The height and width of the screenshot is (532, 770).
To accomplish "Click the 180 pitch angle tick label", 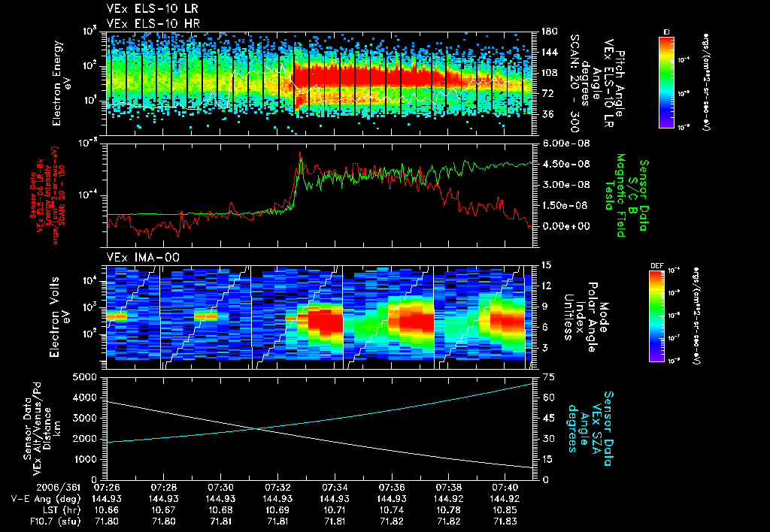I will pos(549,32).
